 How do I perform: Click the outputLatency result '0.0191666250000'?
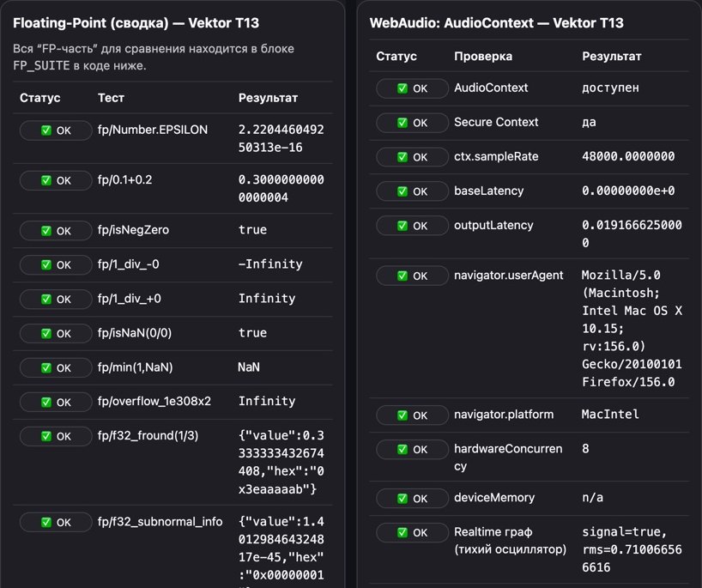click(x=632, y=233)
